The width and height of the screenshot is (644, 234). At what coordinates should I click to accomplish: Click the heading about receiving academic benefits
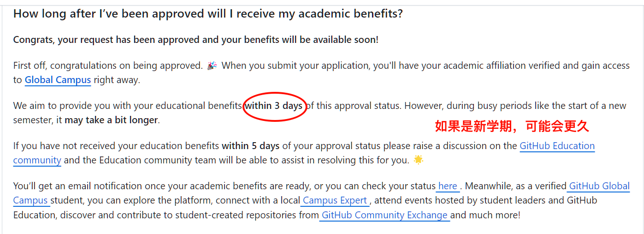pos(208,13)
